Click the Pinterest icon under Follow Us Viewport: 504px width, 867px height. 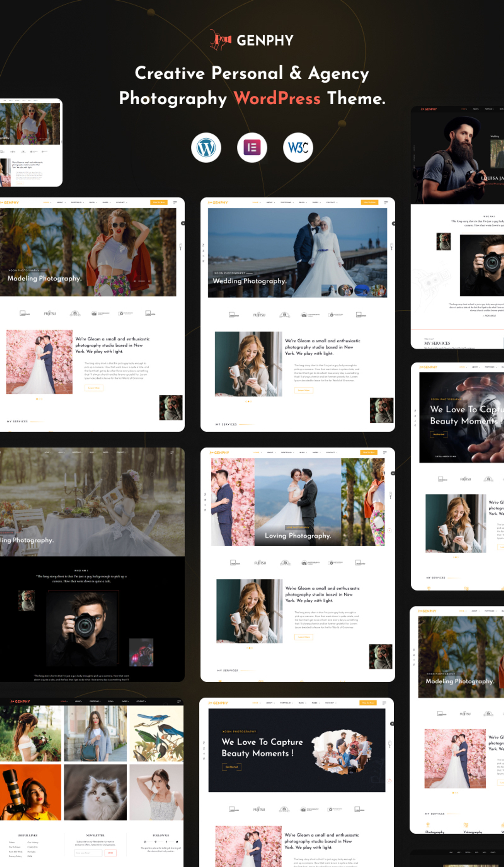click(156, 842)
